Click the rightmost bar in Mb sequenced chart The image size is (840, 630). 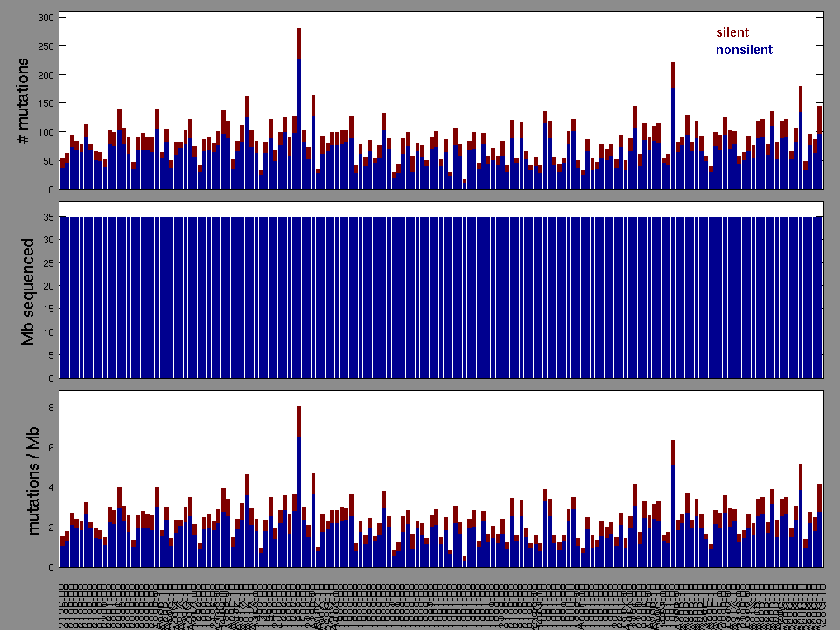point(819,297)
